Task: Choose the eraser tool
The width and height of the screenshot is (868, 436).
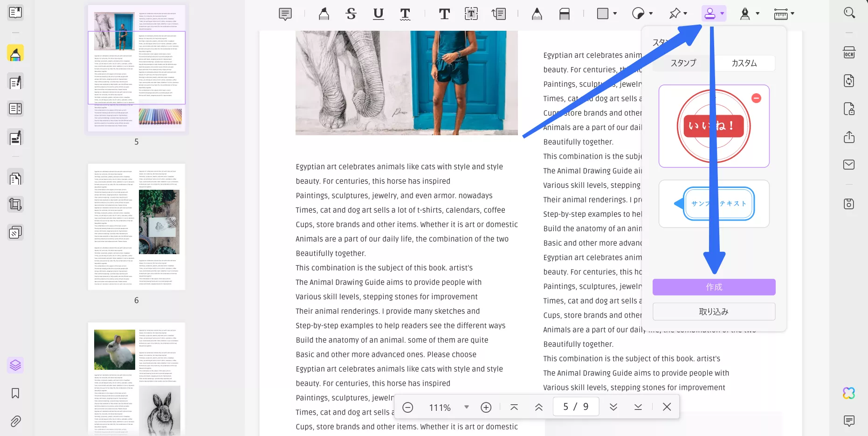Action: click(564, 14)
